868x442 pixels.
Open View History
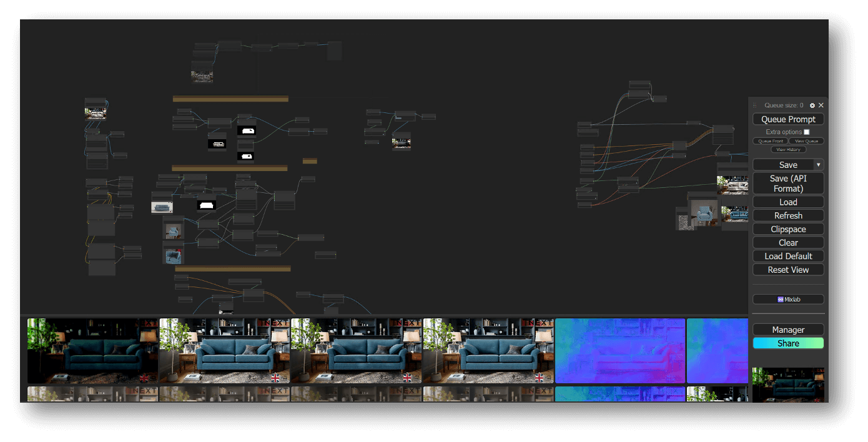(788, 150)
